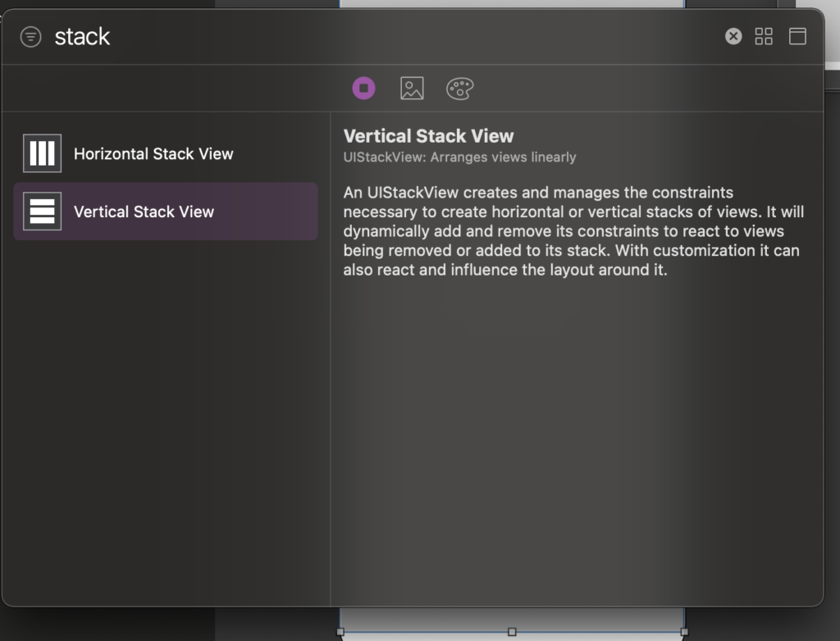Click the bottom-center canvas resize handle
The image size is (840, 641).
512,632
